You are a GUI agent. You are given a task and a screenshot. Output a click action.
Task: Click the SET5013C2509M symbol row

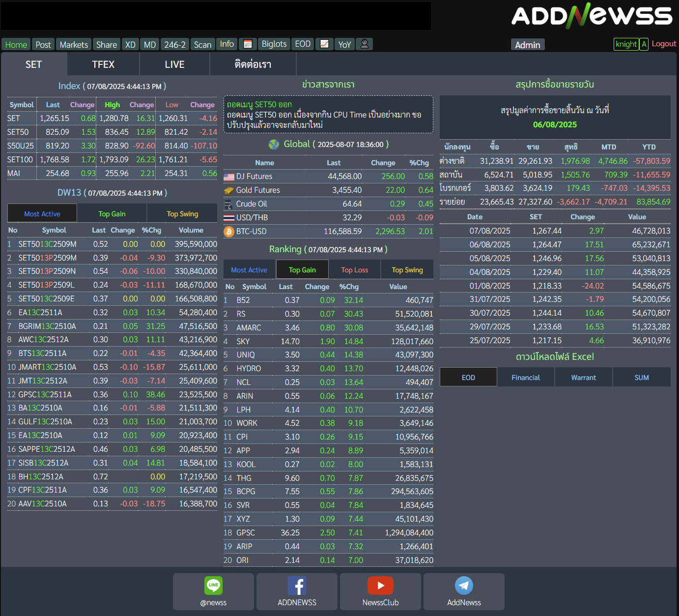click(x=112, y=244)
